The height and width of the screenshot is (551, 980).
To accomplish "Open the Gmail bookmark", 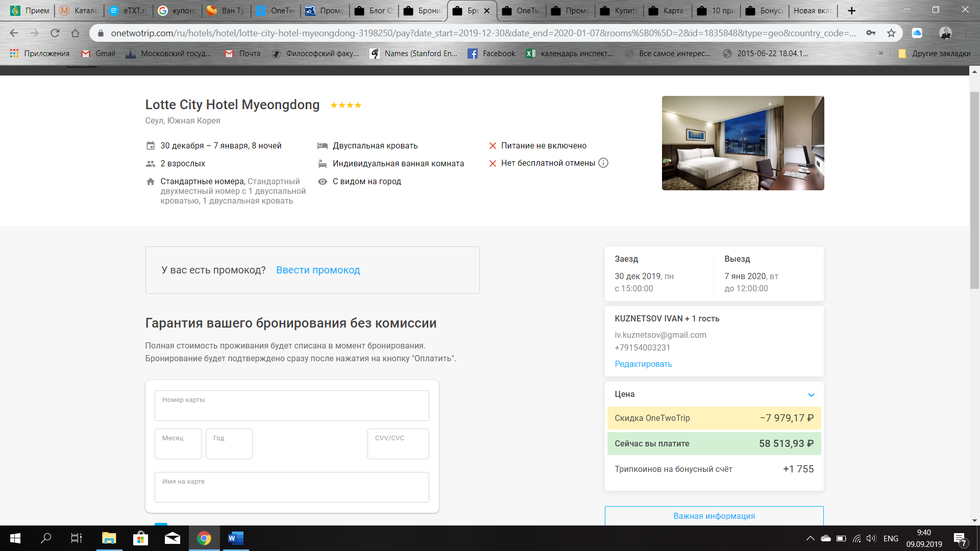I will click(x=99, y=54).
